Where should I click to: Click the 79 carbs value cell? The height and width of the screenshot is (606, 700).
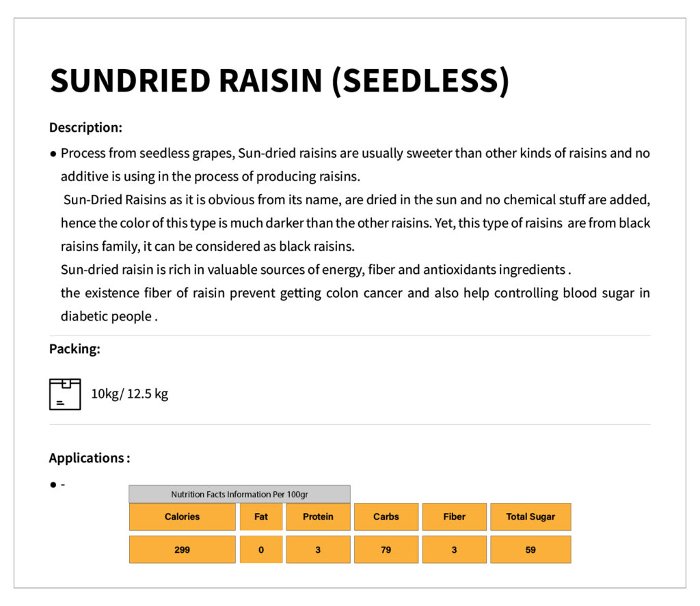click(386, 549)
